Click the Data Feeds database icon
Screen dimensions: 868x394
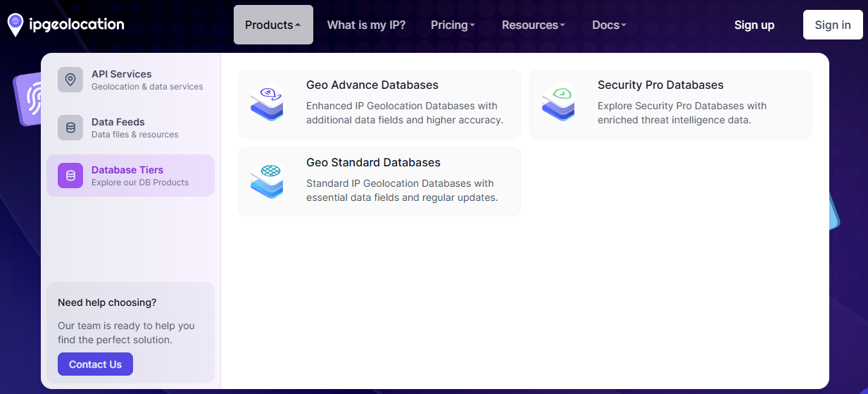click(70, 128)
